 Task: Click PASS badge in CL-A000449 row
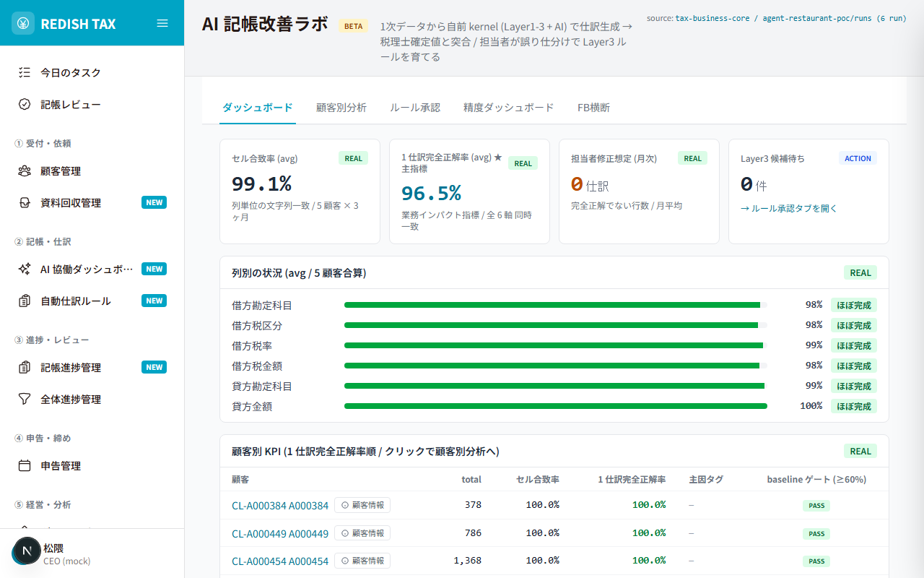816,533
